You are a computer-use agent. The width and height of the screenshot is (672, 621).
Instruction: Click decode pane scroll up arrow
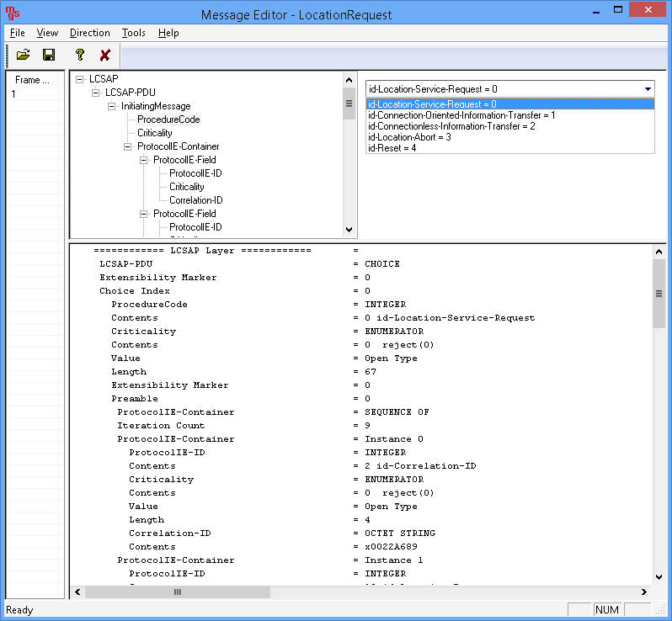point(659,252)
